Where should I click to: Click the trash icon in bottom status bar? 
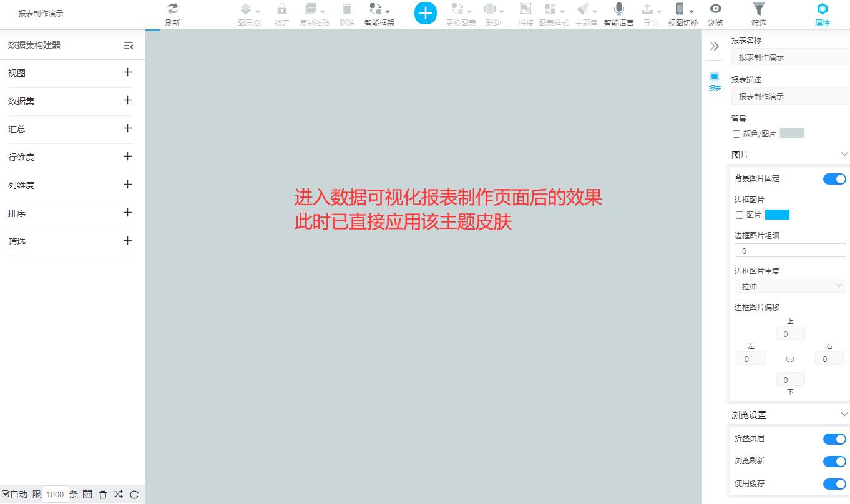(102, 494)
